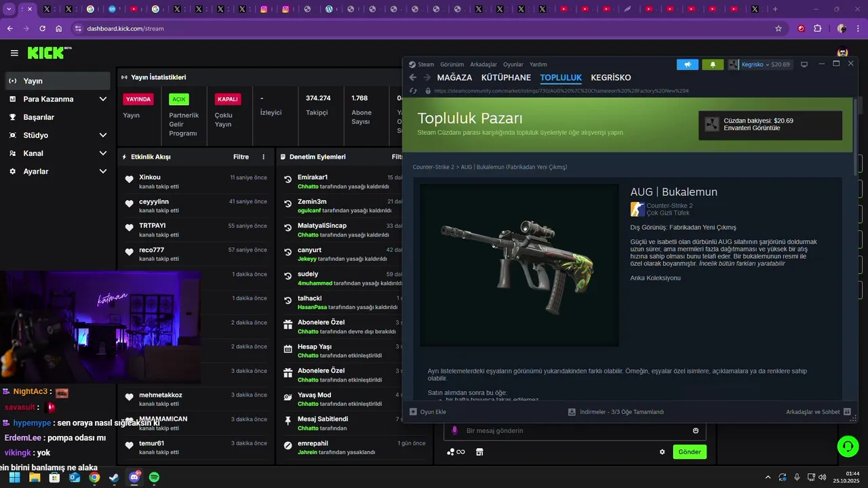
Task: Select canyurt moderation entry
Action: coord(342,253)
